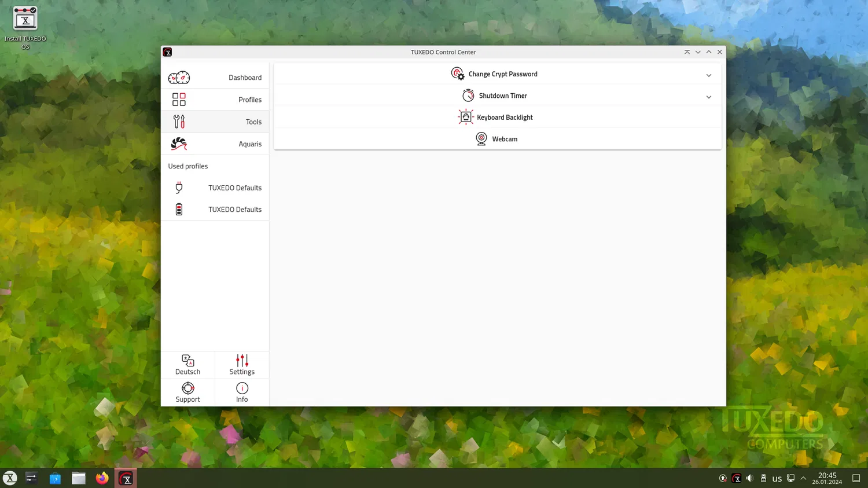Open the system settings taskbar icon
This screenshot has height=488, width=868.
coord(31,478)
